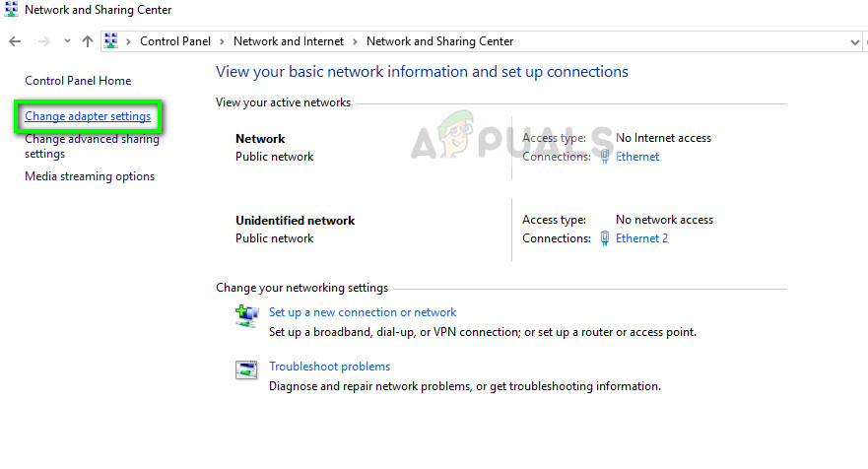Select Network and Sharing Center breadcrumb
The height and width of the screenshot is (469, 868).
(440, 41)
